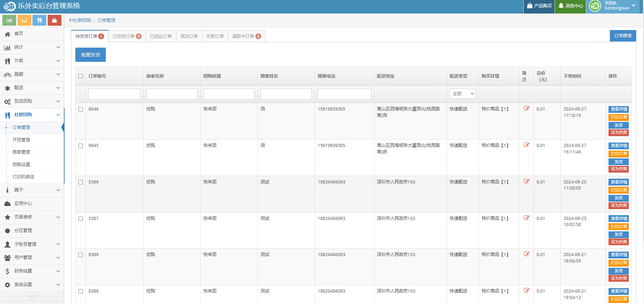
Task: Click the info icon beside 圈子
Action: (x=7, y=190)
